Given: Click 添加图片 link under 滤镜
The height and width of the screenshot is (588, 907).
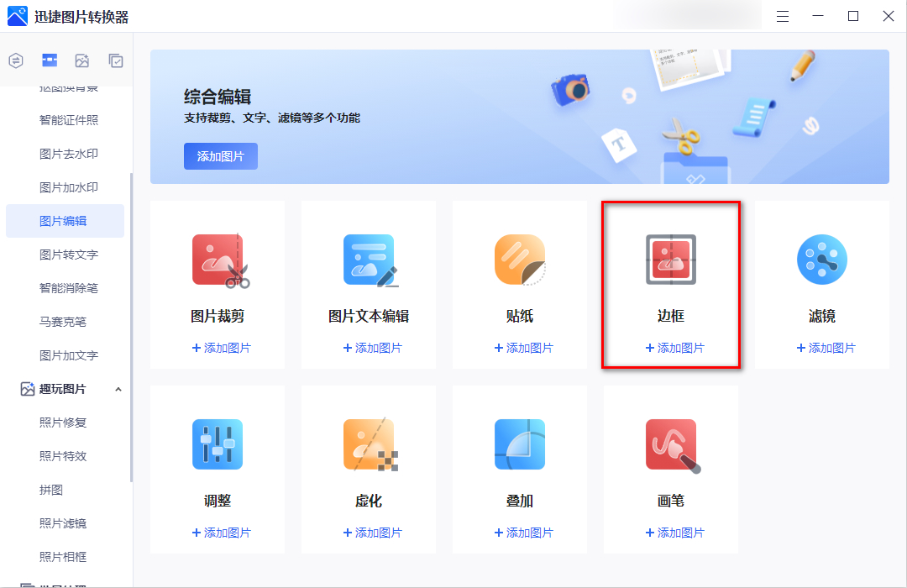Looking at the screenshot, I should [x=826, y=348].
